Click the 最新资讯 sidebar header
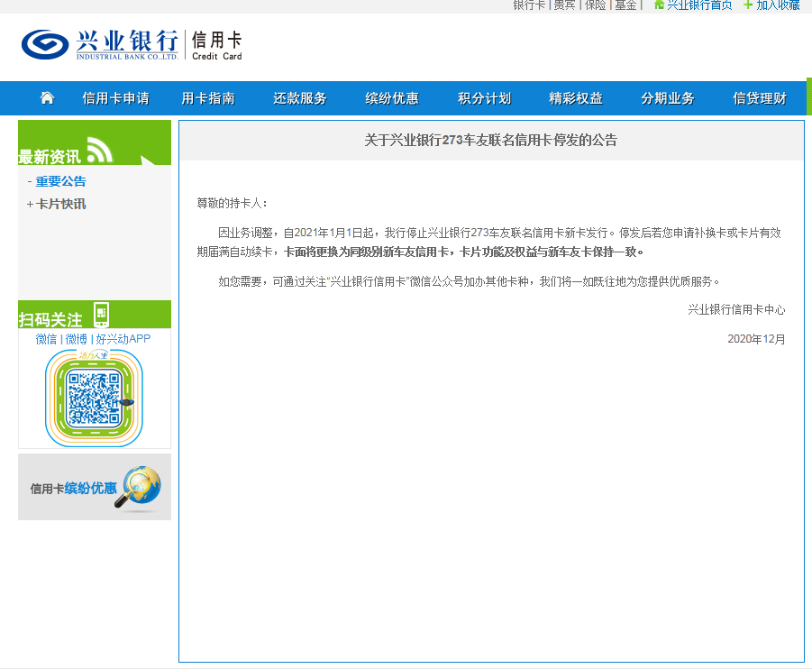 tap(95, 142)
